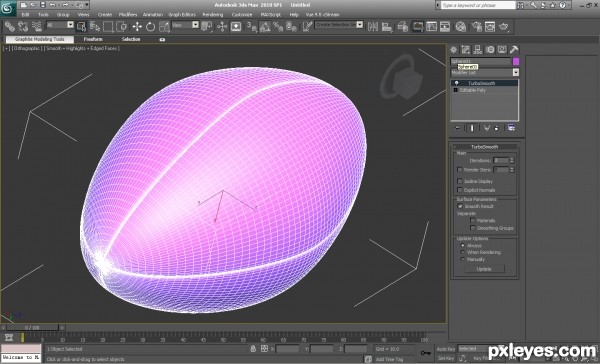Click the 3ds Max application button

click(8, 8)
